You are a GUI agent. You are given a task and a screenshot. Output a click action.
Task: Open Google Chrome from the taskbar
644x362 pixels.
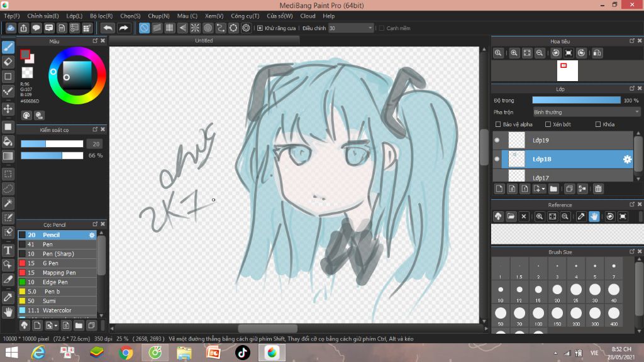click(x=126, y=353)
